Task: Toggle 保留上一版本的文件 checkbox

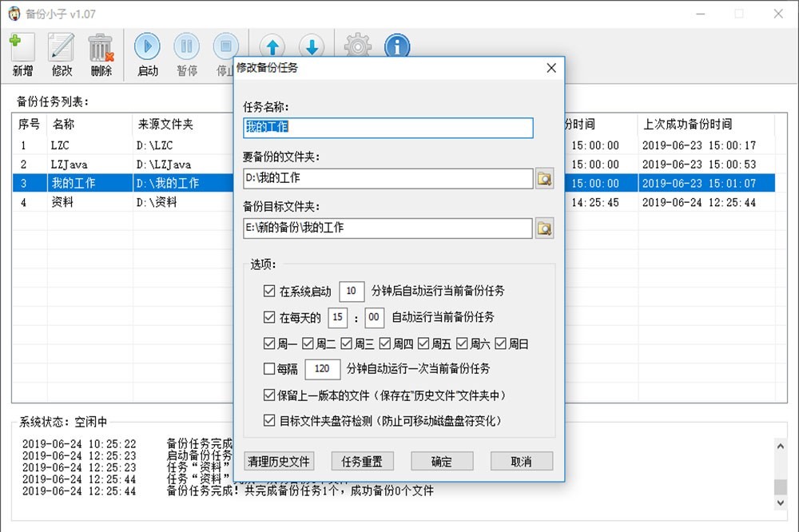Action: coord(269,395)
